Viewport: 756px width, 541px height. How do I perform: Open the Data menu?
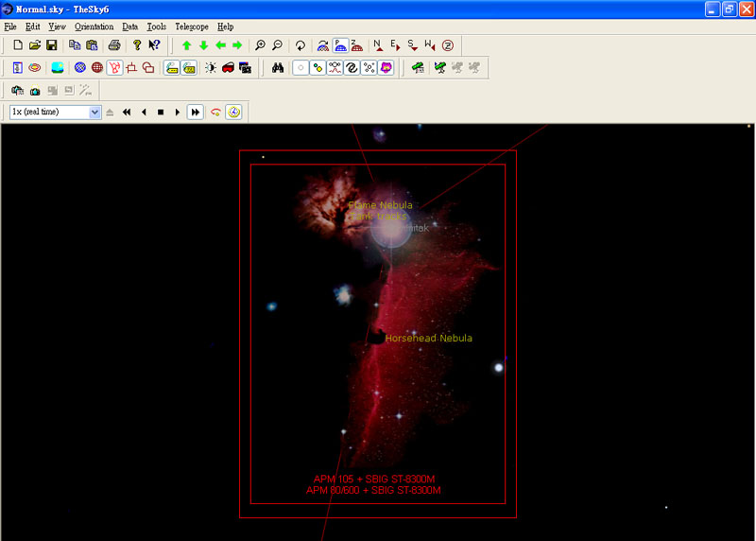click(x=130, y=26)
